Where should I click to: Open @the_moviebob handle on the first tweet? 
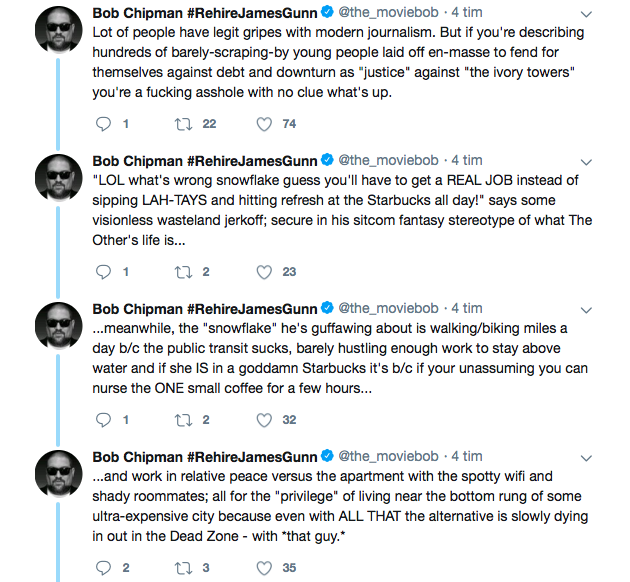[388, 12]
